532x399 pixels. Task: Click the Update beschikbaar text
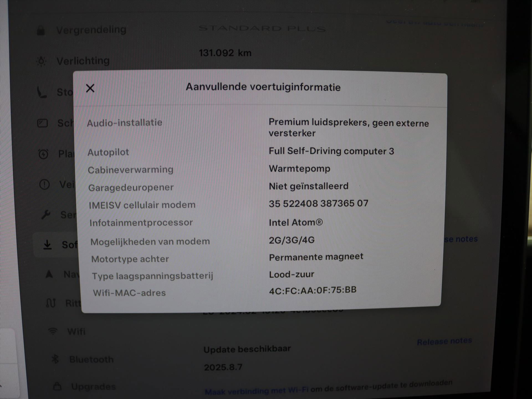tap(247, 349)
